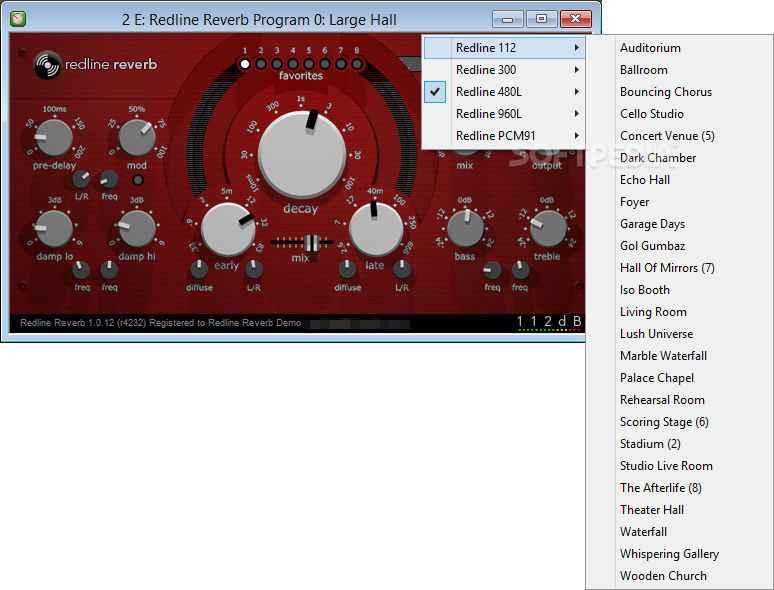This screenshot has height=590, width=774.
Task: Click the early diffuse small knob
Action: [x=199, y=270]
